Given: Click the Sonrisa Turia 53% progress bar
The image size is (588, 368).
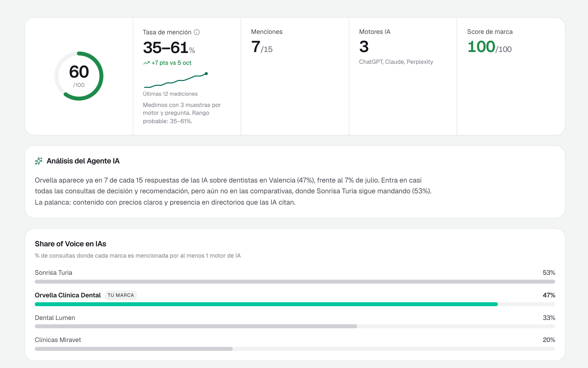Looking at the screenshot, I should pyautogui.click(x=295, y=282).
